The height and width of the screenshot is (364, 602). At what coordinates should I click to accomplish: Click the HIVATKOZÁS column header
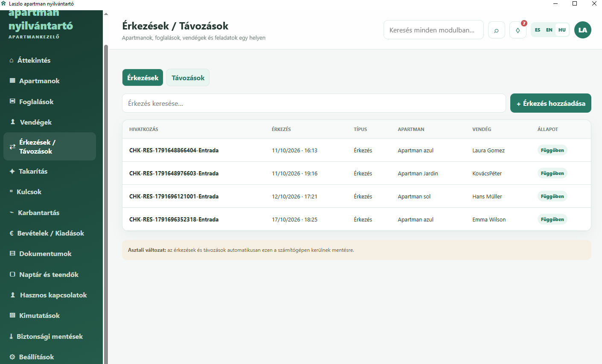pos(144,129)
